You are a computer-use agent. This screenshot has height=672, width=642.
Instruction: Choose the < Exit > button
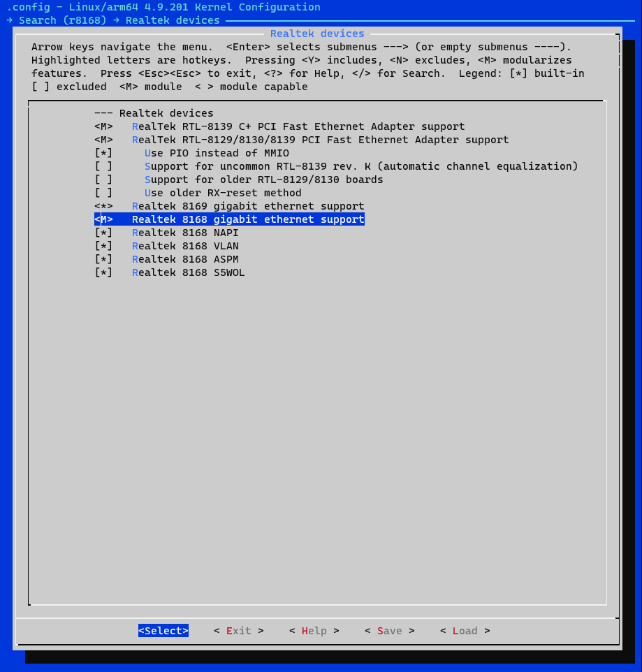[x=239, y=631]
